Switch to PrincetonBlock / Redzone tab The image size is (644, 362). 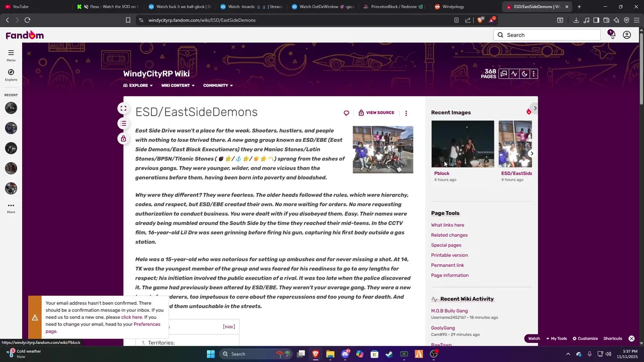click(393, 7)
